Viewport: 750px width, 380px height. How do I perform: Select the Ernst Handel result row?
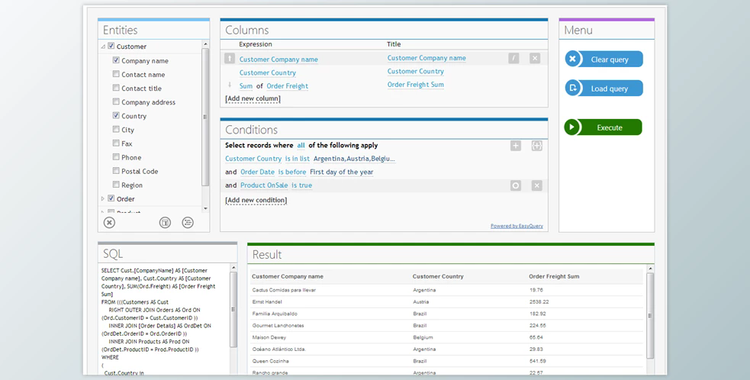pyautogui.click(x=447, y=302)
